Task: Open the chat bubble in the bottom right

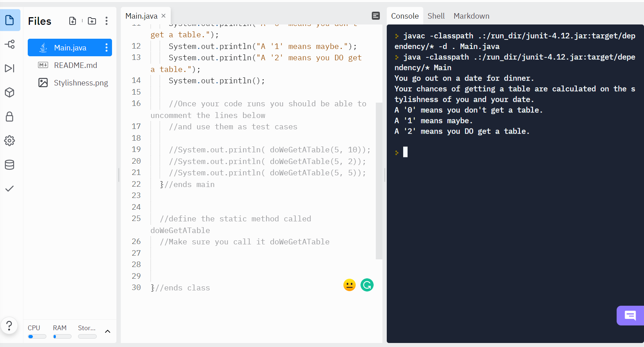Action: pyautogui.click(x=630, y=316)
